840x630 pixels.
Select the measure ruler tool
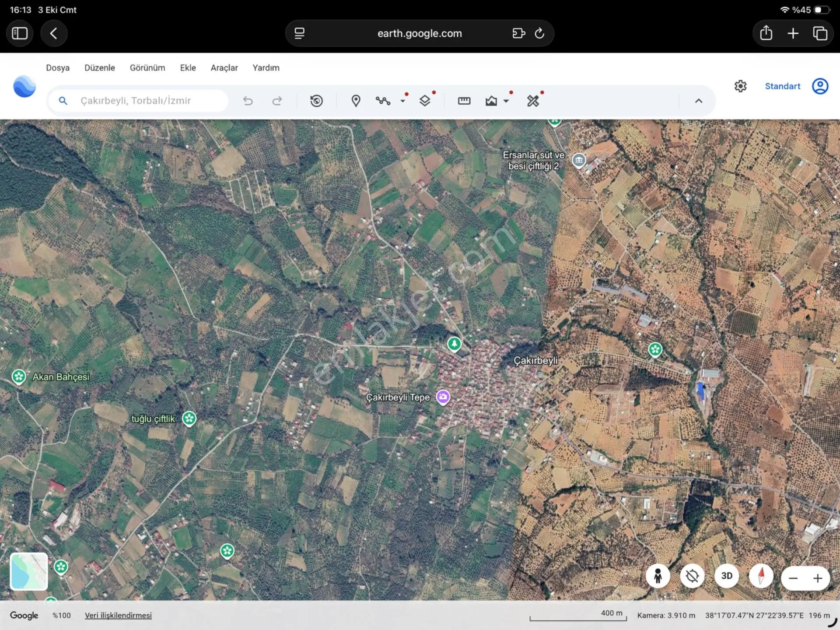point(464,101)
